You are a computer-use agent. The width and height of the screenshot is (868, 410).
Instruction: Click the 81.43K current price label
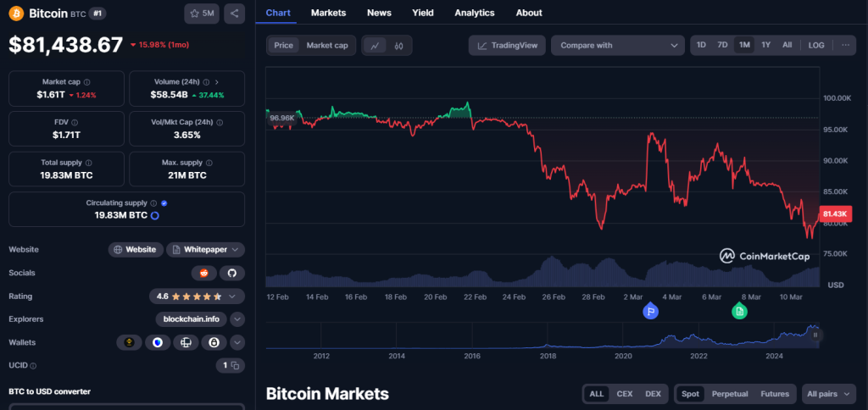click(834, 213)
